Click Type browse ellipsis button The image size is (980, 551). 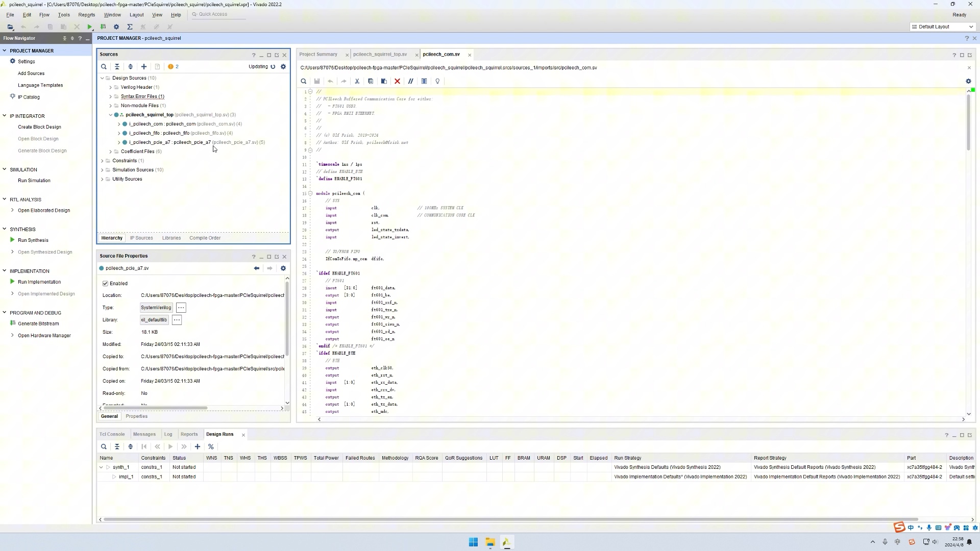coord(181,308)
